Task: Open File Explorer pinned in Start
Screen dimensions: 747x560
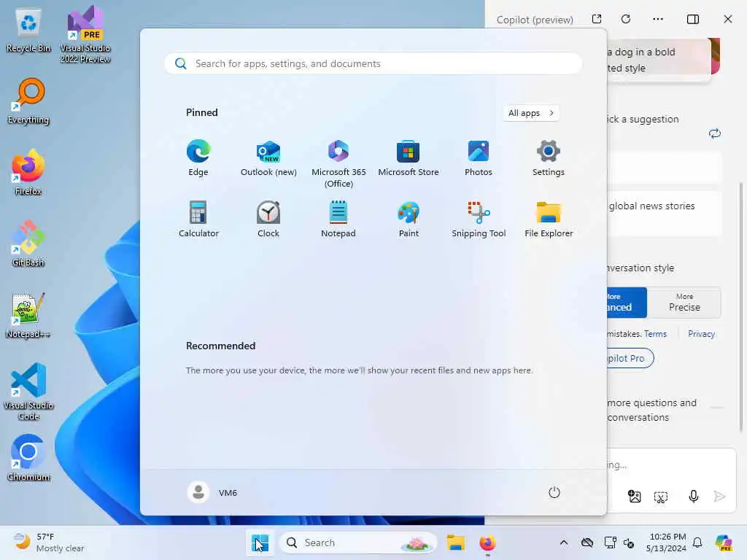Action: point(549,219)
